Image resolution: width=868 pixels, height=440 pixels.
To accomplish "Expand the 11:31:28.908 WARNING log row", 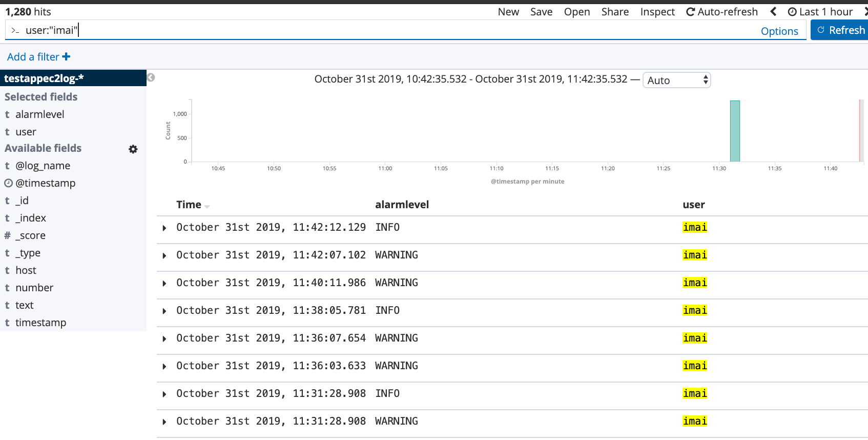I will pyautogui.click(x=164, y=422).
